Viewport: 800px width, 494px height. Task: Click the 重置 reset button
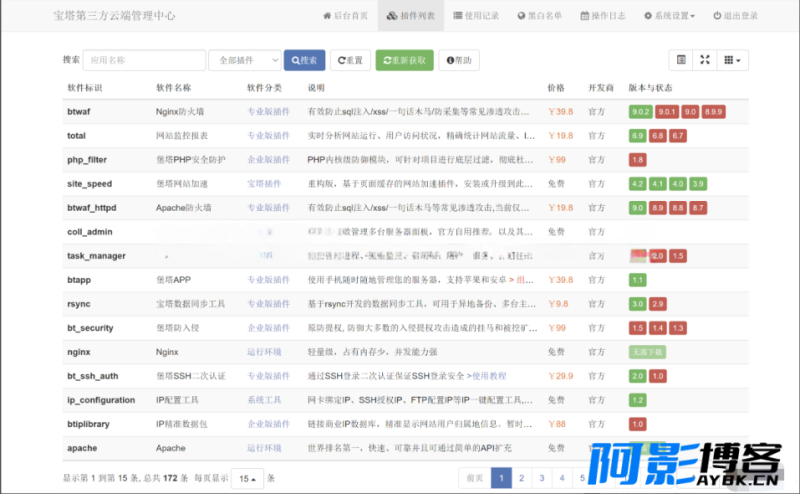(x=350, y=60)
